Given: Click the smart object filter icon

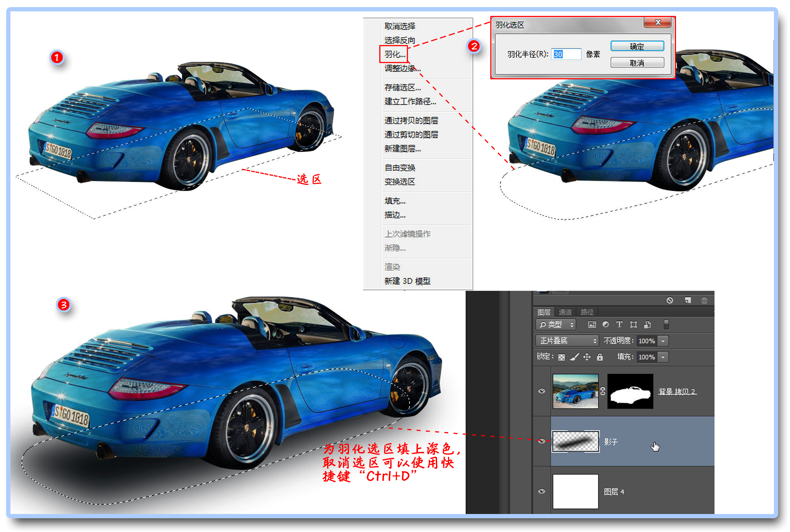Looking at the screenshot, I should click(647, 325).
